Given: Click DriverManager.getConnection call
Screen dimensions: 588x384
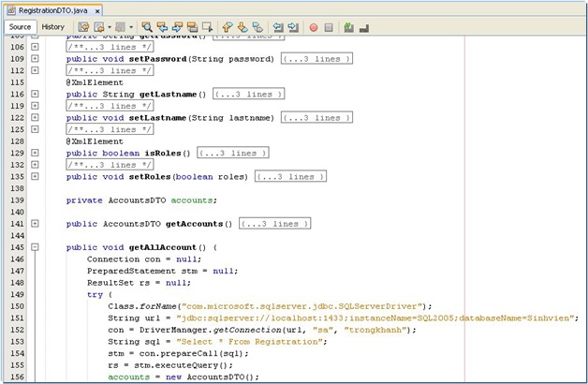Looking at the screenshot, I should 262,330.
